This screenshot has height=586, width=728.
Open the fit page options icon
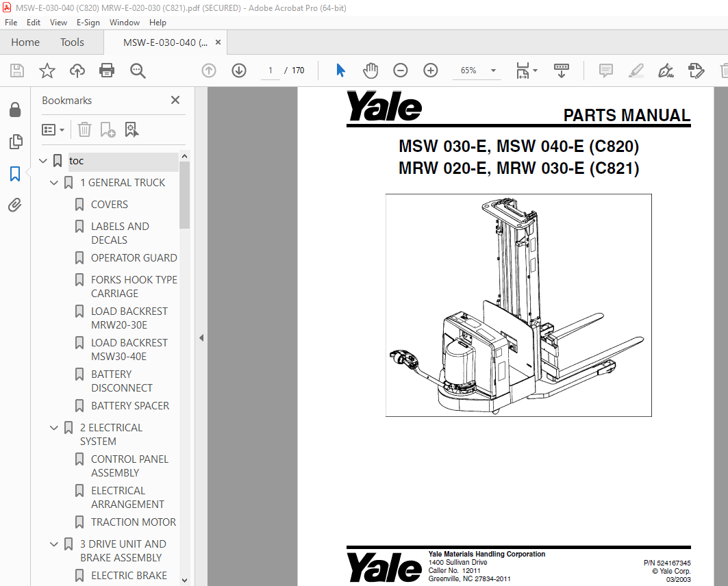click(527, 71)
